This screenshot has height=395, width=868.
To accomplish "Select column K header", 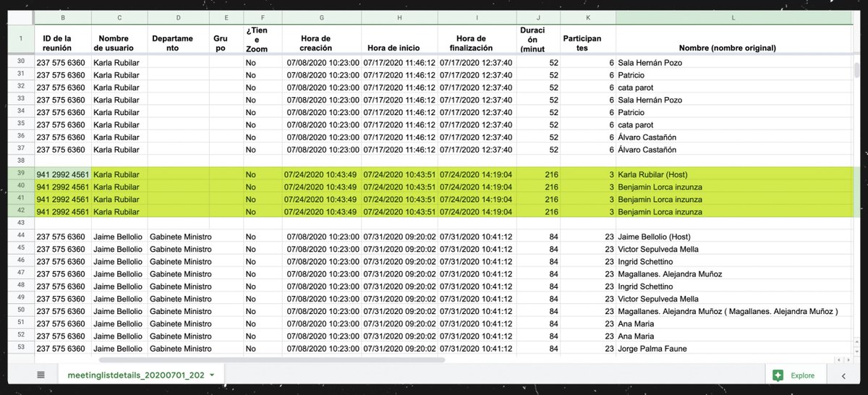I will click(588, 17).
